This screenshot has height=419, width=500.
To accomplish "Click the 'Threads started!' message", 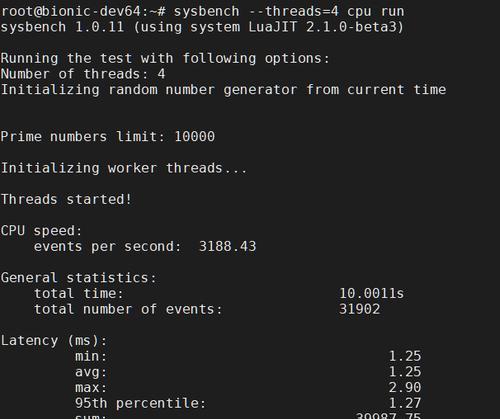I will click(x=66, y=199).
